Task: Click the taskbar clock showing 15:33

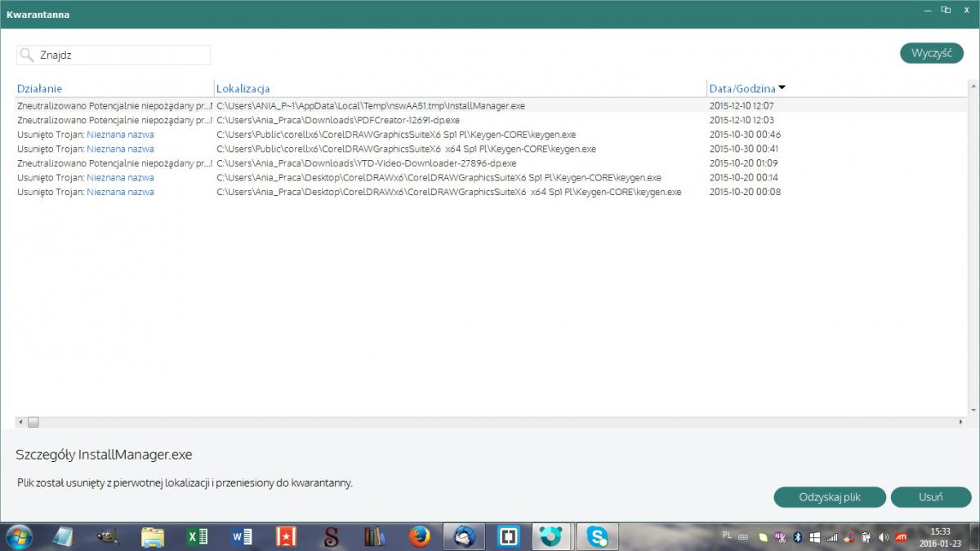Action: [x=941, y=537]
